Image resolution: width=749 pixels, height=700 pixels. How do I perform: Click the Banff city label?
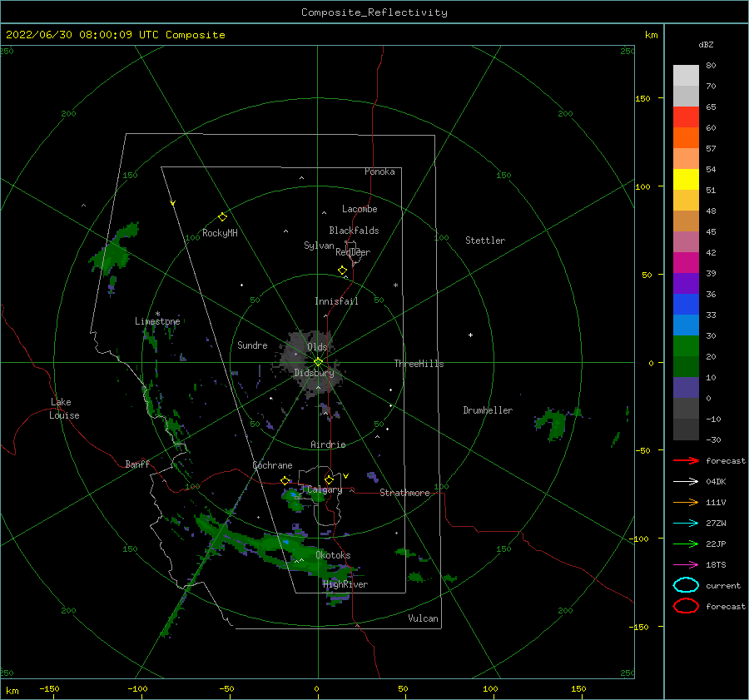point(137,464)
